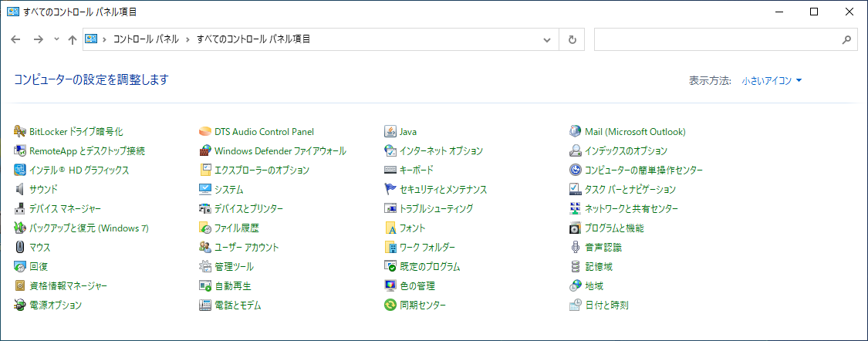Click the Java coffee cup icon
This screenshot has width=868, height=341.
(x=391, y=132)
